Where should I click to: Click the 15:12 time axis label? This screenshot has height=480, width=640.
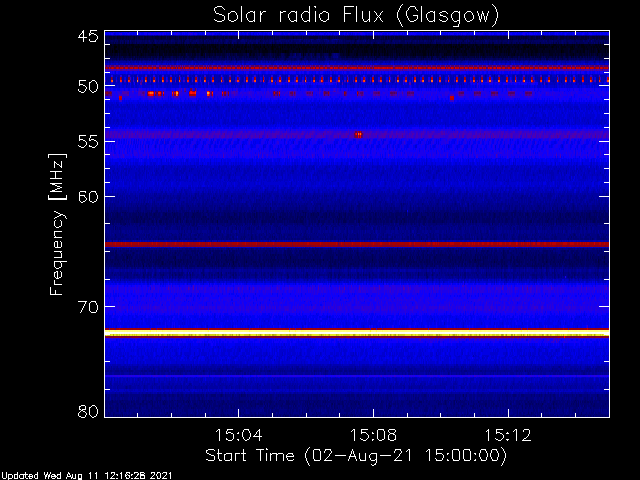tap(508, 435)
